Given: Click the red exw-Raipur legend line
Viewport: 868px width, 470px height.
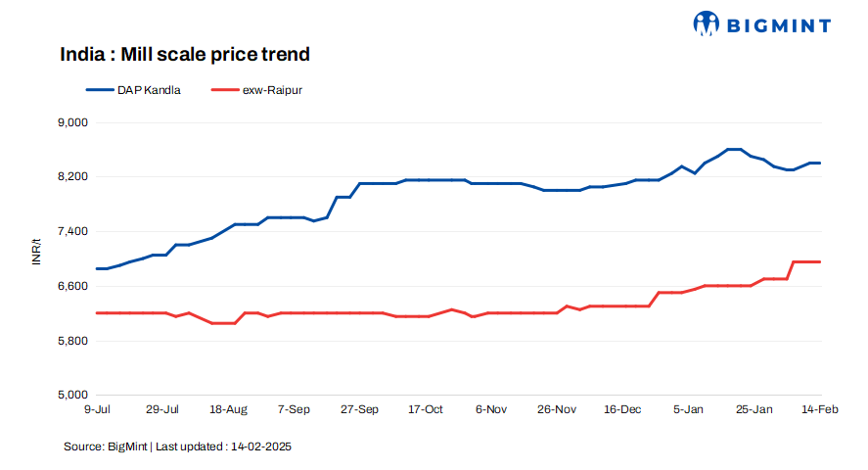Looking at the screenshot, I should 227,90.
